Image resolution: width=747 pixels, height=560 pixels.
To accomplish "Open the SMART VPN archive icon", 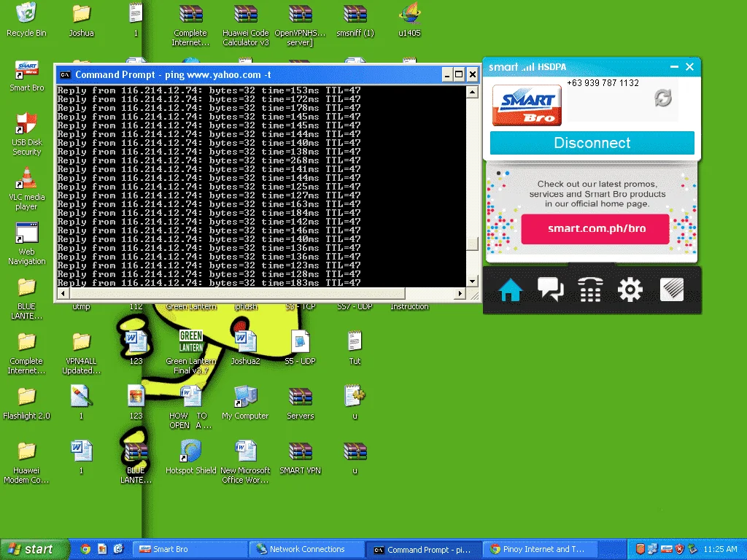I will (300, 458).
